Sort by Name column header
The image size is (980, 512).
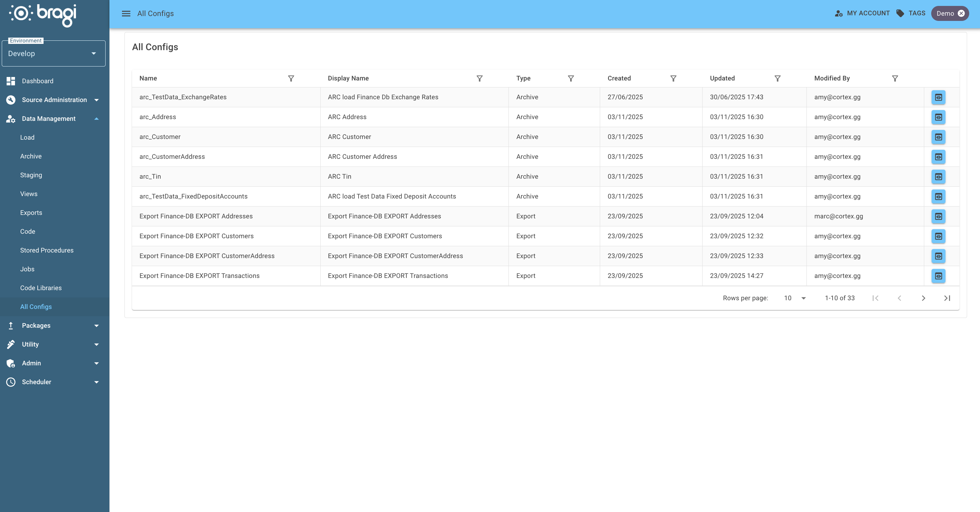pos(148,78)
